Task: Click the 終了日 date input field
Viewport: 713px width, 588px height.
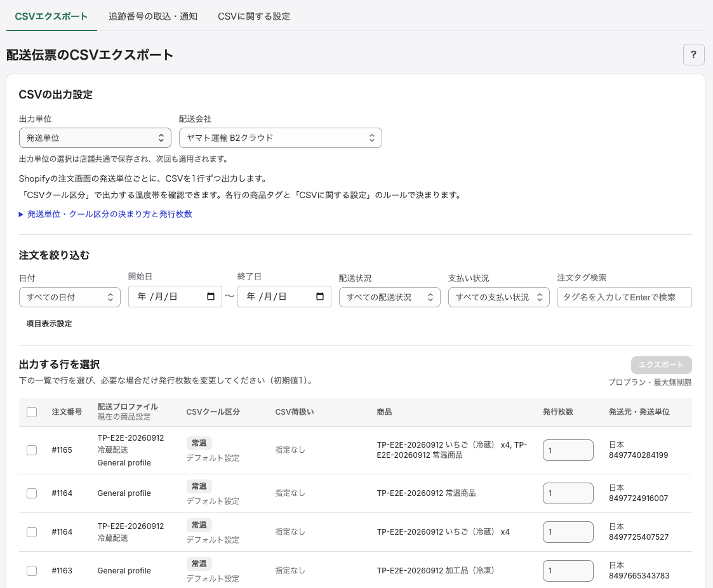Action: coord(284,297)
